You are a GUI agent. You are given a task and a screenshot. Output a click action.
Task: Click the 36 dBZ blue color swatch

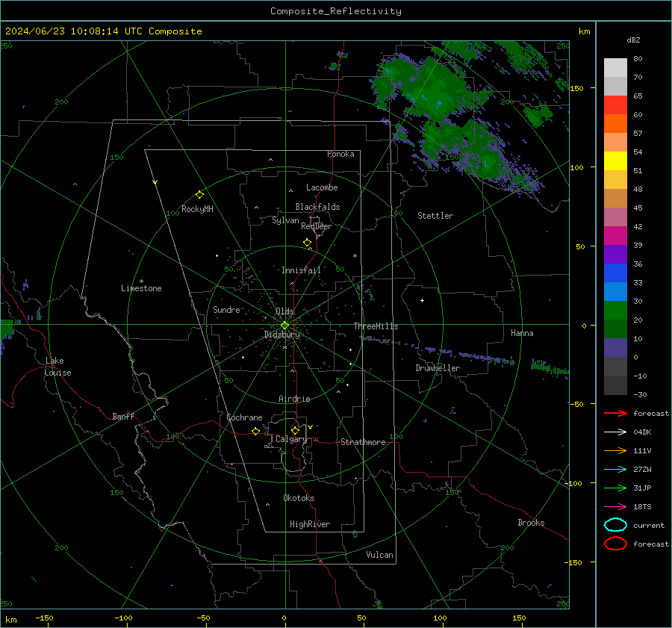tap(615, 273)
